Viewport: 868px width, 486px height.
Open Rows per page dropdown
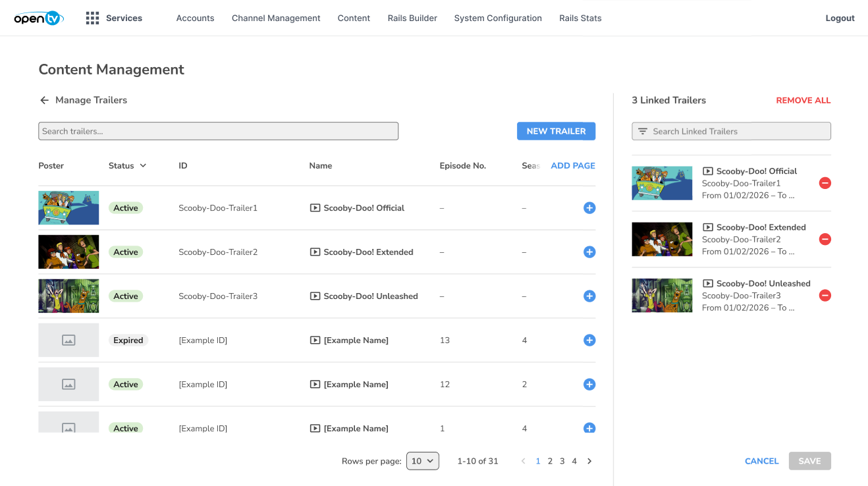pyautogui.click(x=423, y=461)
